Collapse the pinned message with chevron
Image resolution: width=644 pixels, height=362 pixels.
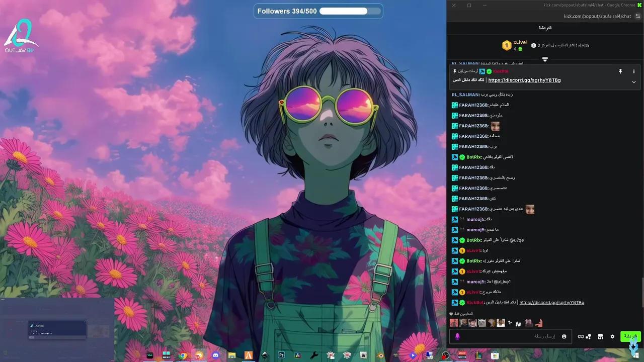click(x=633, y=81)
